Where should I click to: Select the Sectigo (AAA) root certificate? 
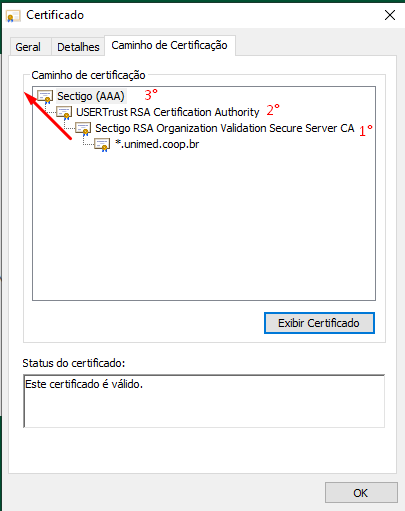(x=91, y=96)
